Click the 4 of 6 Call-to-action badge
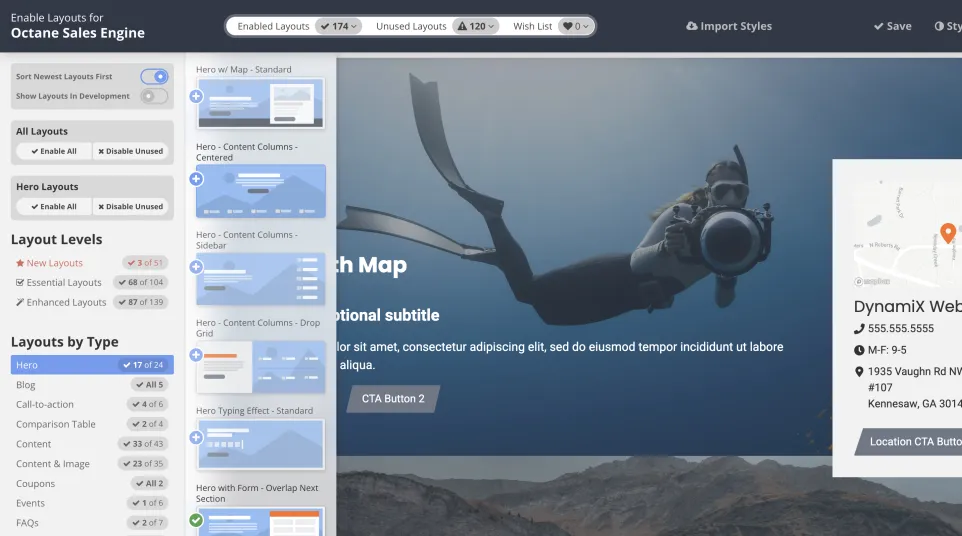The height and width of the screenshot is (536, 962). 147,405
